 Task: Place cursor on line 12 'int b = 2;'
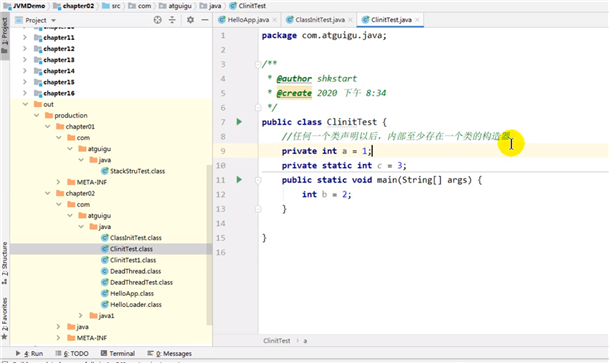click(326, 195)
